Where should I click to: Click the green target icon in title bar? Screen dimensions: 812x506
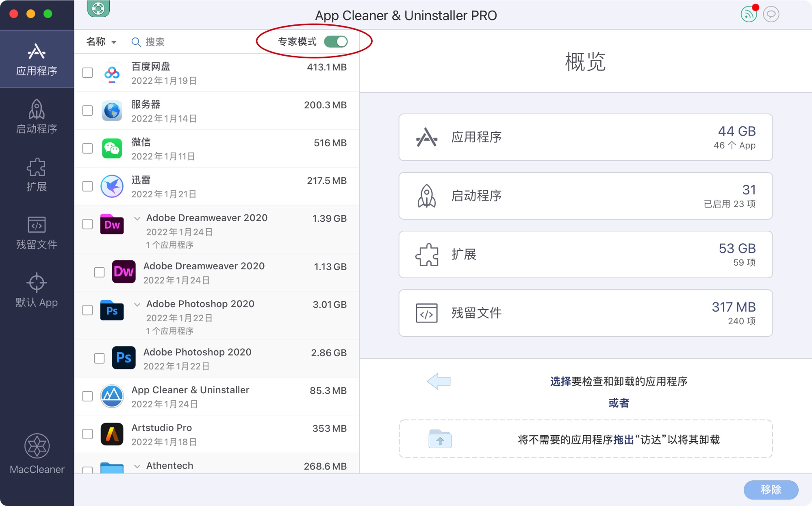coord(98,8)
